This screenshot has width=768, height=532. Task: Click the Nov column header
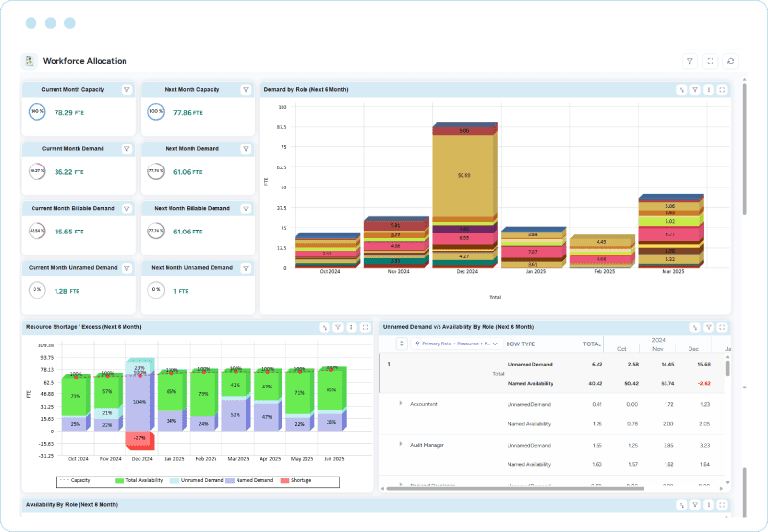(x=658, y=349)
